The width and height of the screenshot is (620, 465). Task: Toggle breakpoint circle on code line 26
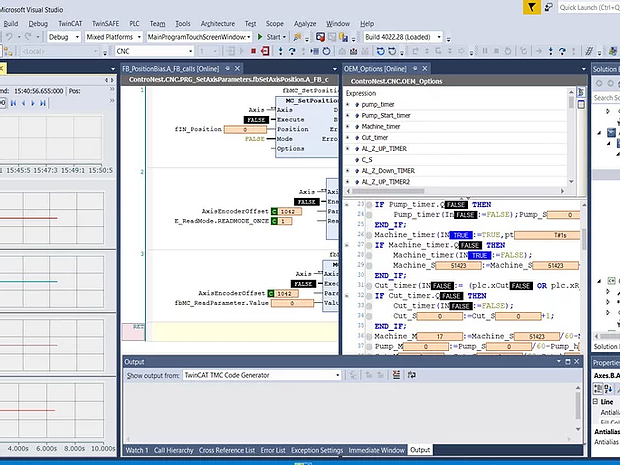tap(369, 235)
